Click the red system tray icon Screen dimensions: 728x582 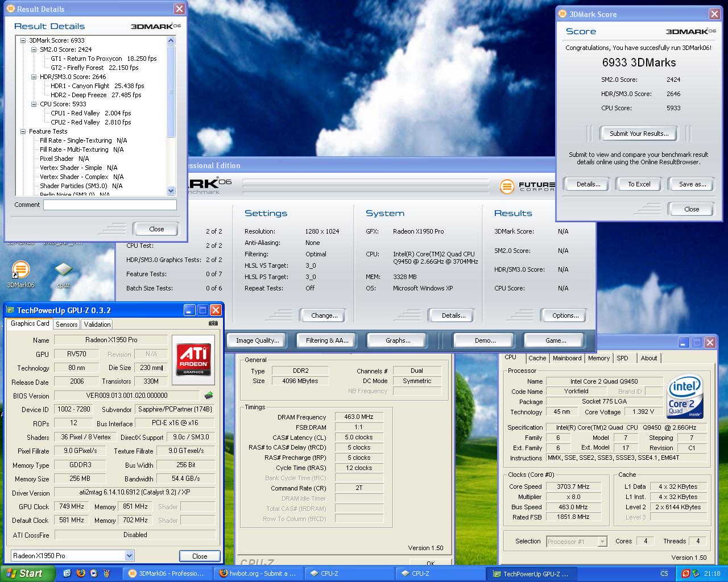point(686,573)
